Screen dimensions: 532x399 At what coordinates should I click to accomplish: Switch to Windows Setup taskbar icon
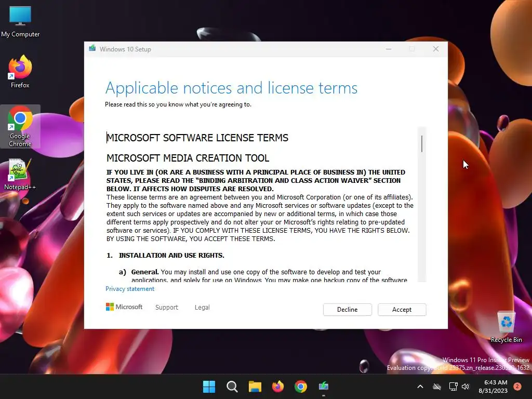click(324, 387)
